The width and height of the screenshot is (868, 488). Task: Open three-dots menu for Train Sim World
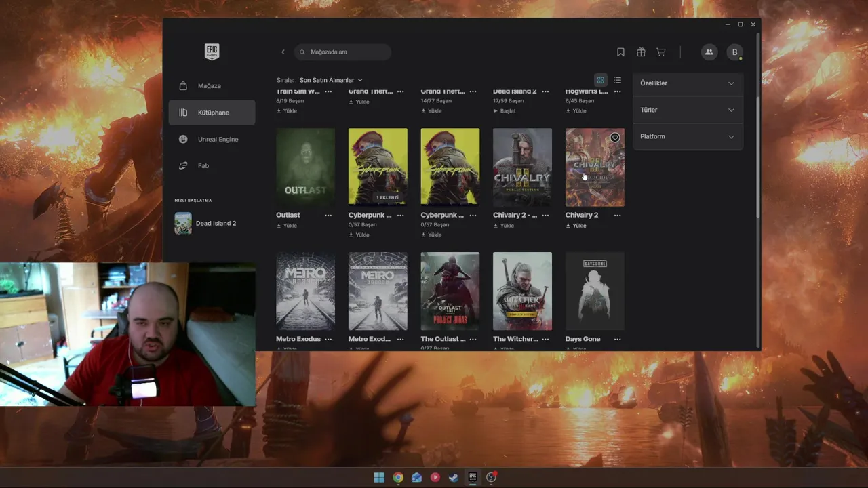coord(328,91)
